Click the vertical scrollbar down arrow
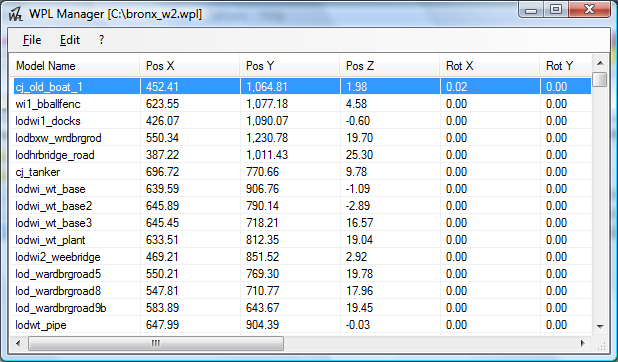 600,327
